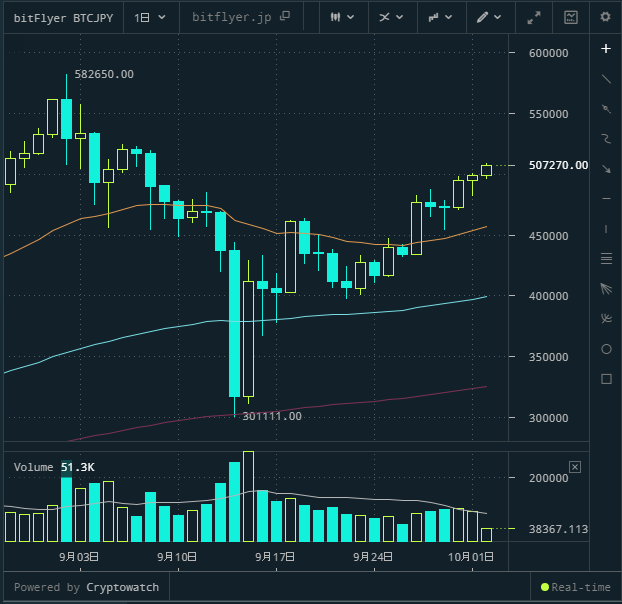This screenshot has height=604, width=622.
Task: Open chart settings gear
Action: [604, 17]
